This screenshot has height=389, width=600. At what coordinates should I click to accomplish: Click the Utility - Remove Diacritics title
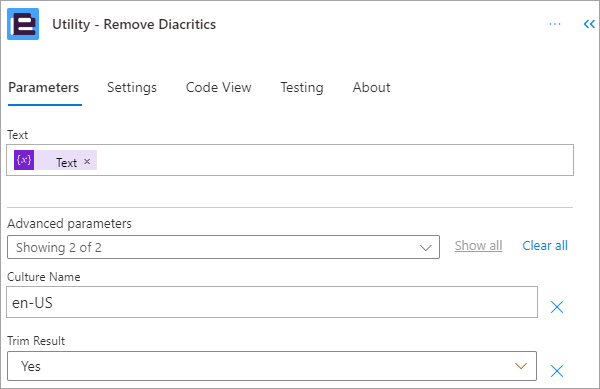(x=134, y=24)
